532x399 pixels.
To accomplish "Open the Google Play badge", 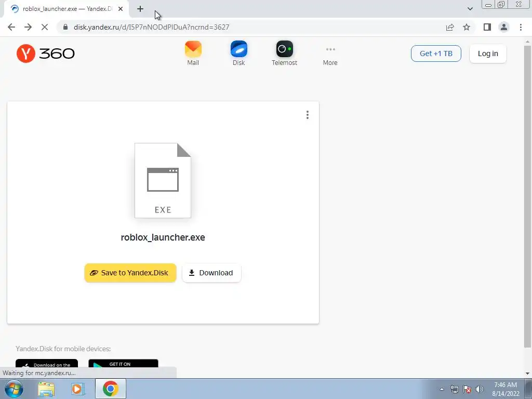I will 123,363.
